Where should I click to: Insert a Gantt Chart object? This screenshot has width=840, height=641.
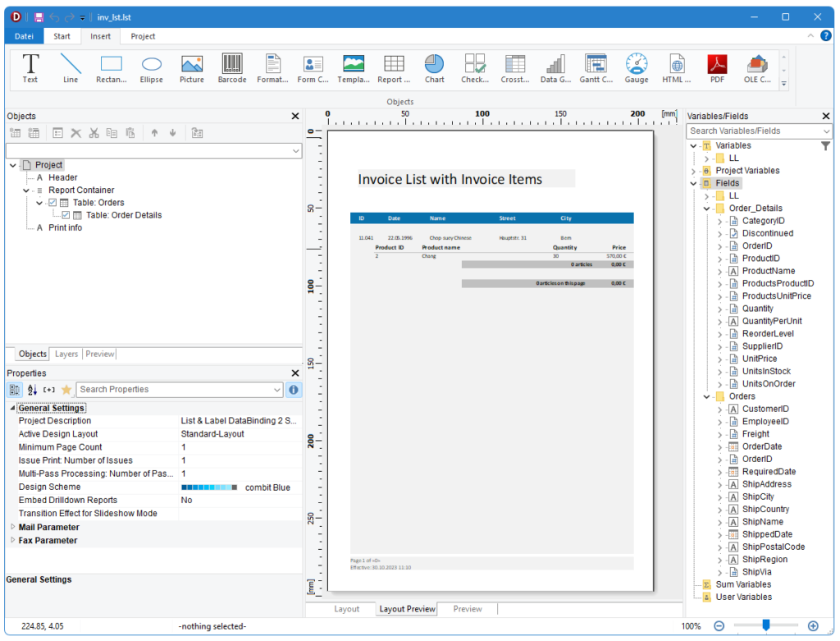click(596, 68)
